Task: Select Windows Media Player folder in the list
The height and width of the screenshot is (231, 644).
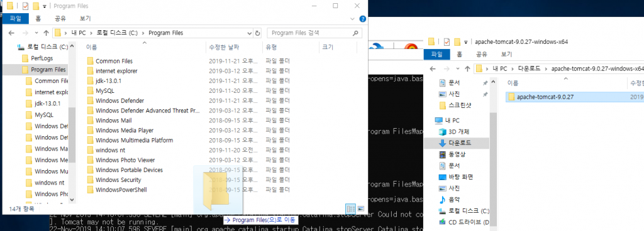Action: 125,130
